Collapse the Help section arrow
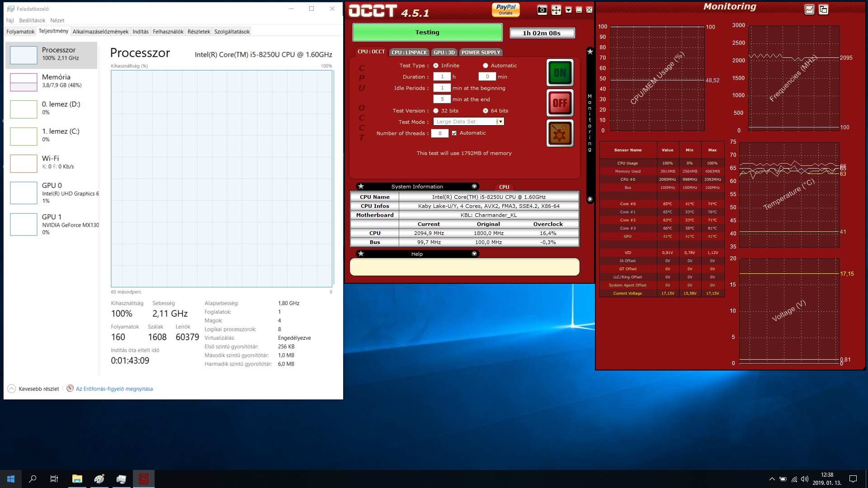The image size is (868, 488). (474, 254)
